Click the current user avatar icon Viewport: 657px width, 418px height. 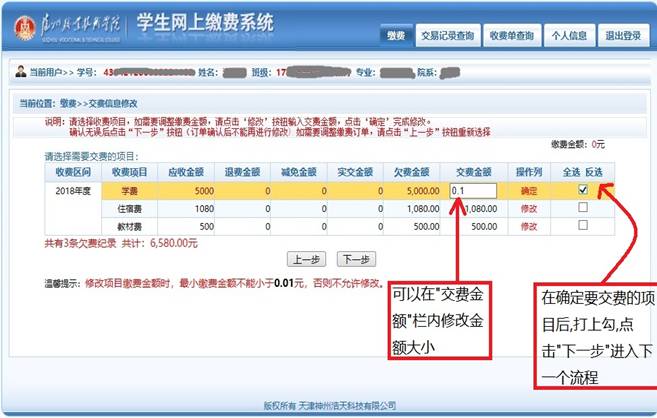point(21,73)
